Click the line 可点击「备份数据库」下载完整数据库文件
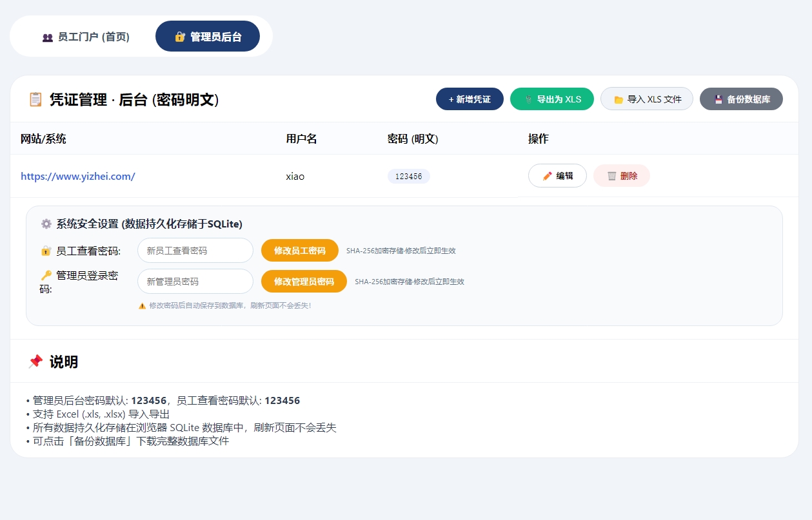This screenshot has height=520, width=812. [x=128, y=441]
